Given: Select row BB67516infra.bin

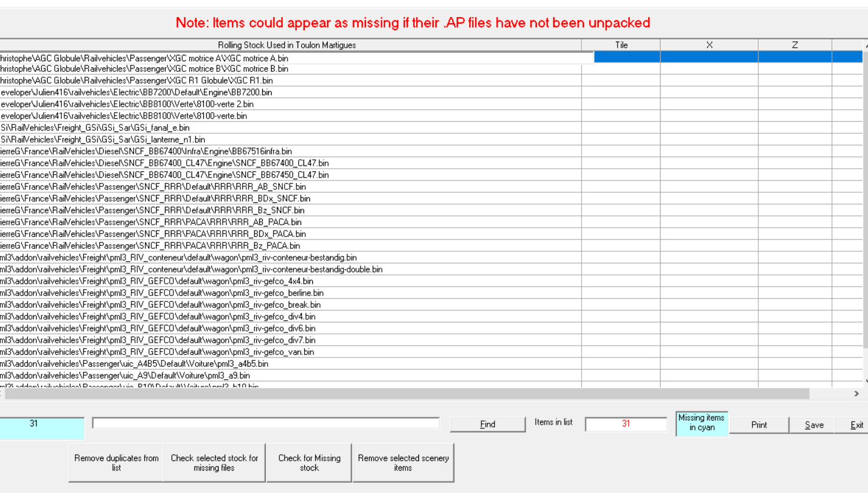Looking at the screenshot, I should (x=291, y=152).
